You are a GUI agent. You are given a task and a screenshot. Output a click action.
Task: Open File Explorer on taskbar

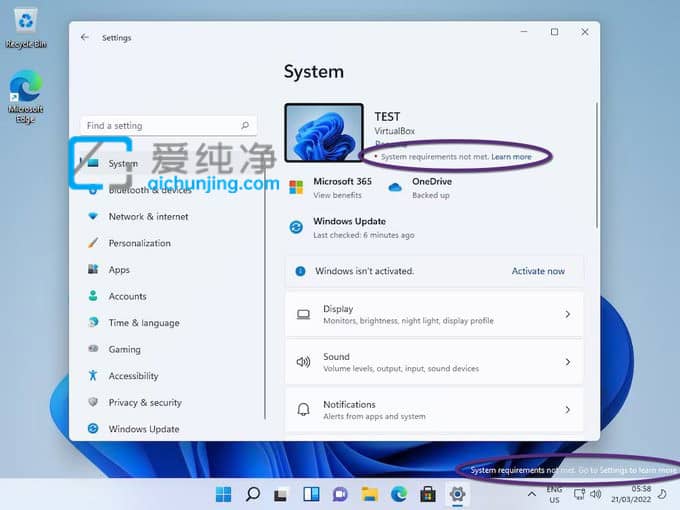370,494
